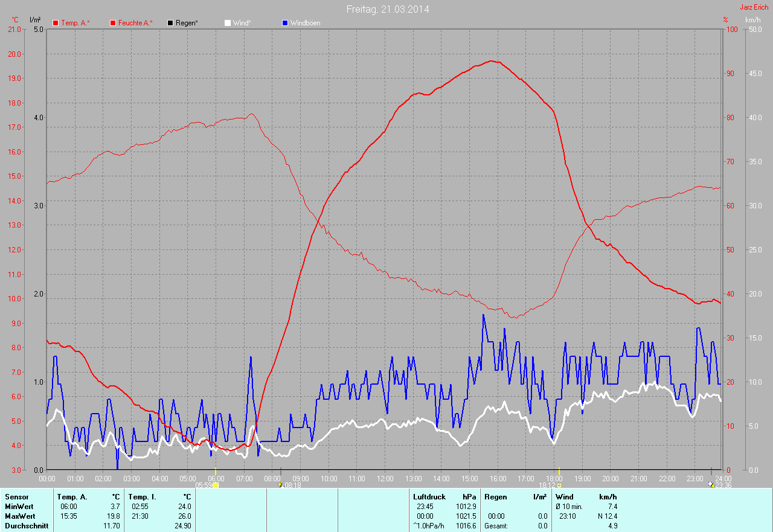Click the km/h axis unit label at top
The height and width of the screenshot is (532, 773).
753,20
